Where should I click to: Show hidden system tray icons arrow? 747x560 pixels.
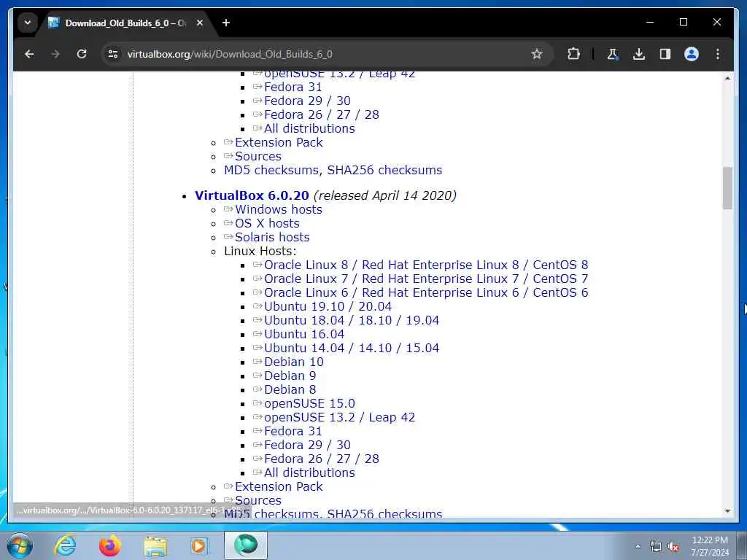[x=638, y=547]
